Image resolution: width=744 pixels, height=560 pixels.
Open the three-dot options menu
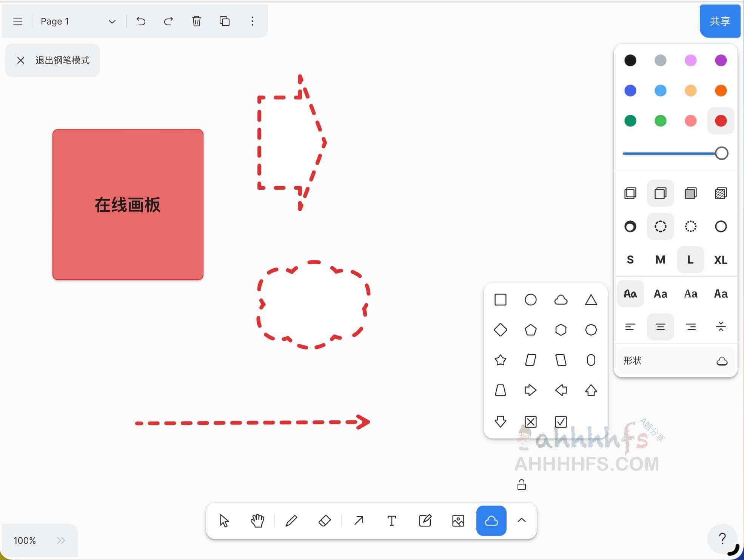(x=252, y=21)
